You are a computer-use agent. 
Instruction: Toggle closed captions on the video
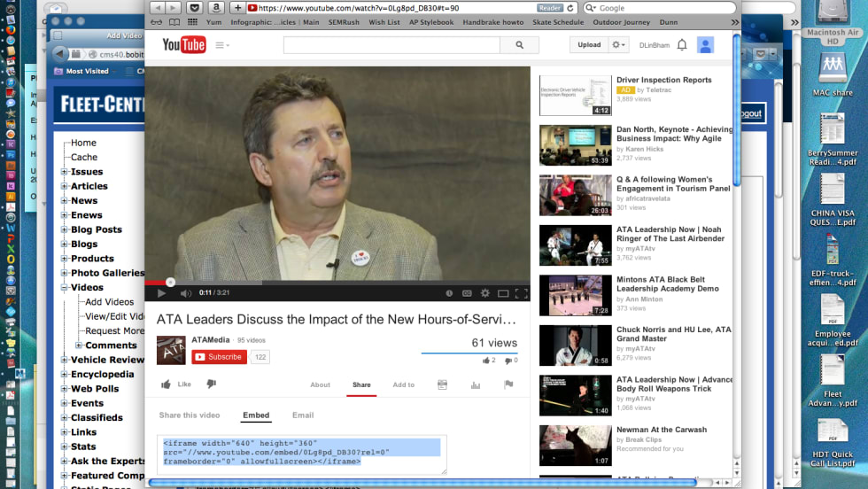[466, 293]
